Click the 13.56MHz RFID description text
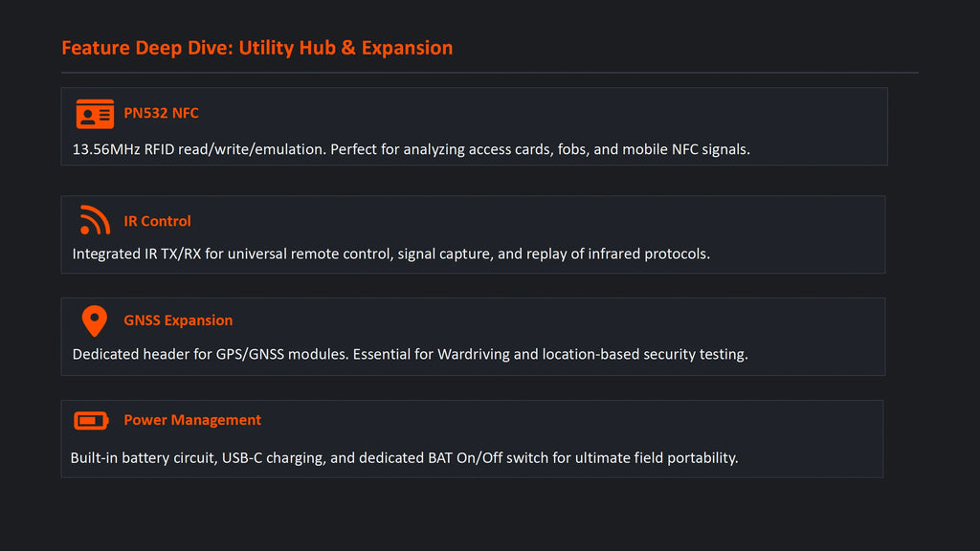980x551 pixels. coord(412,149)
